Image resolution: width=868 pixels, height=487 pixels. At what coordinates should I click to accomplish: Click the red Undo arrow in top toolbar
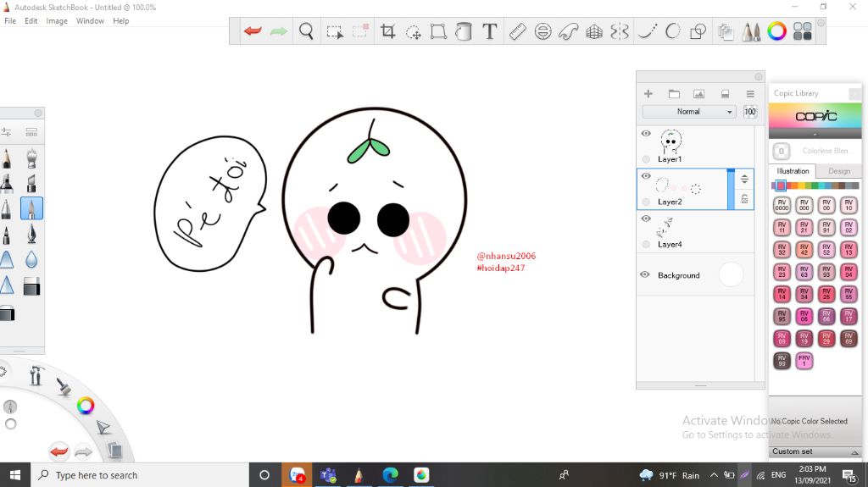click(253, 31)
